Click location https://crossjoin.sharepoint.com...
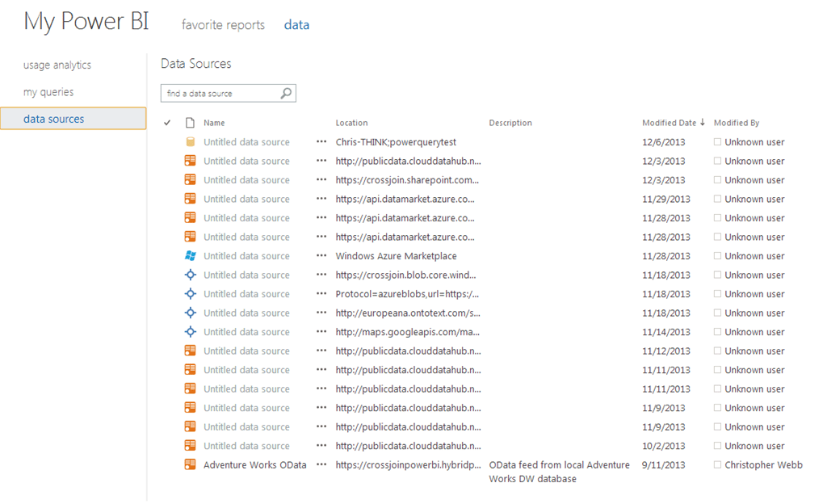 (x=407, y=180)
